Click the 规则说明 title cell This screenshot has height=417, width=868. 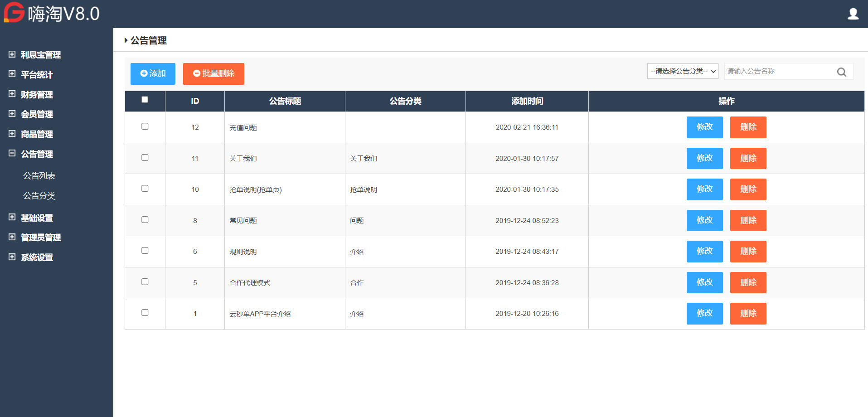point(285,252)
